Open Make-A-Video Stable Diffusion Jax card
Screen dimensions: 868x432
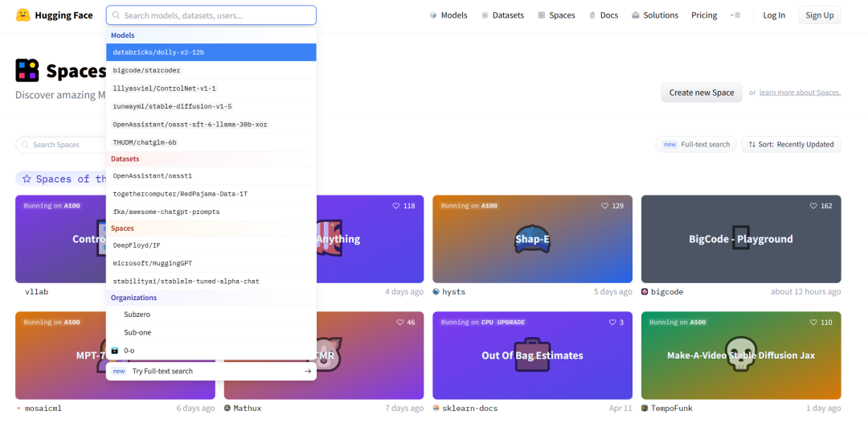[741, 356]
